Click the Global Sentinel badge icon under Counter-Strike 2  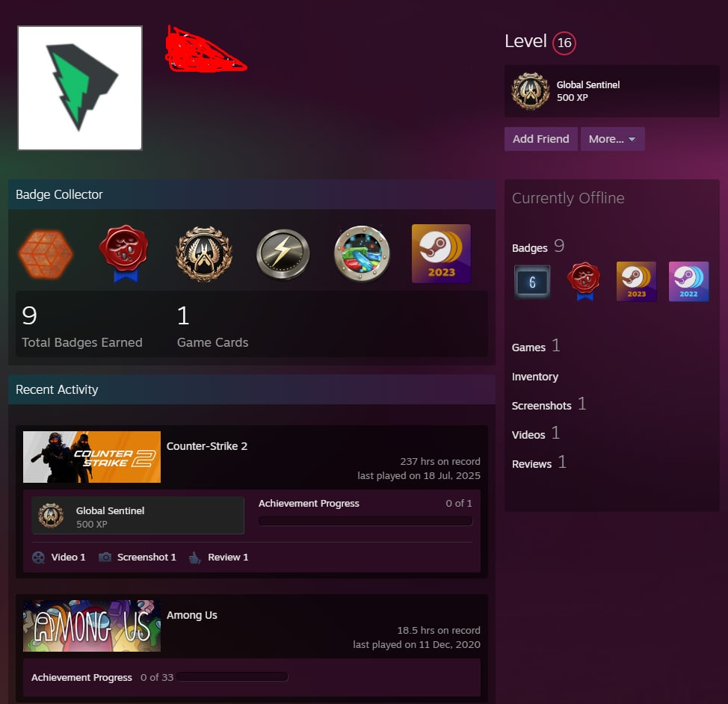point(51,516)
